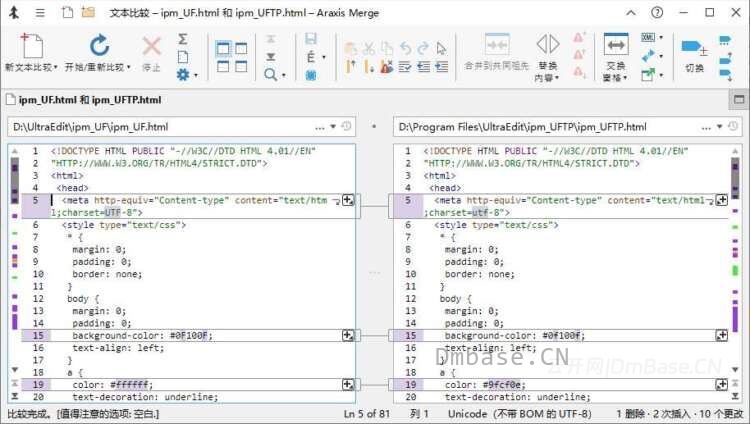The image size is (750, 424).
Task: Select three-way horizontal layout
Action: [x=241, y=67]
